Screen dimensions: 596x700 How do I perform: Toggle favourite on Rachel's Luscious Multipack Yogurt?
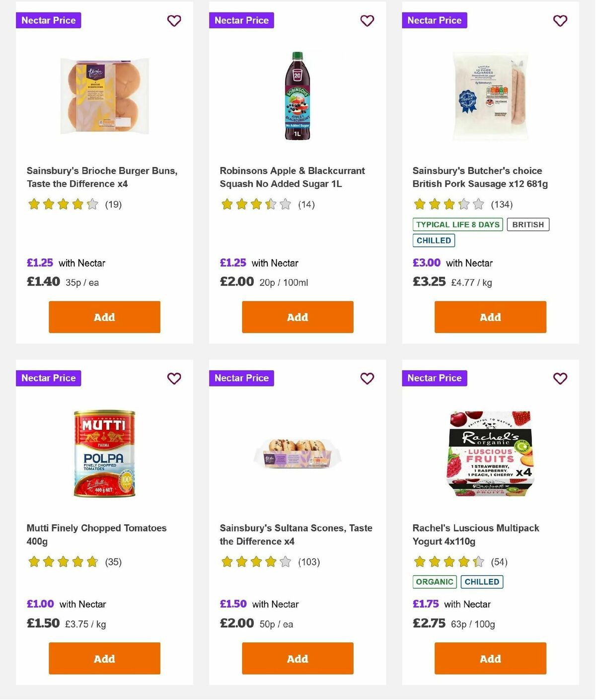tap(560, 379)
